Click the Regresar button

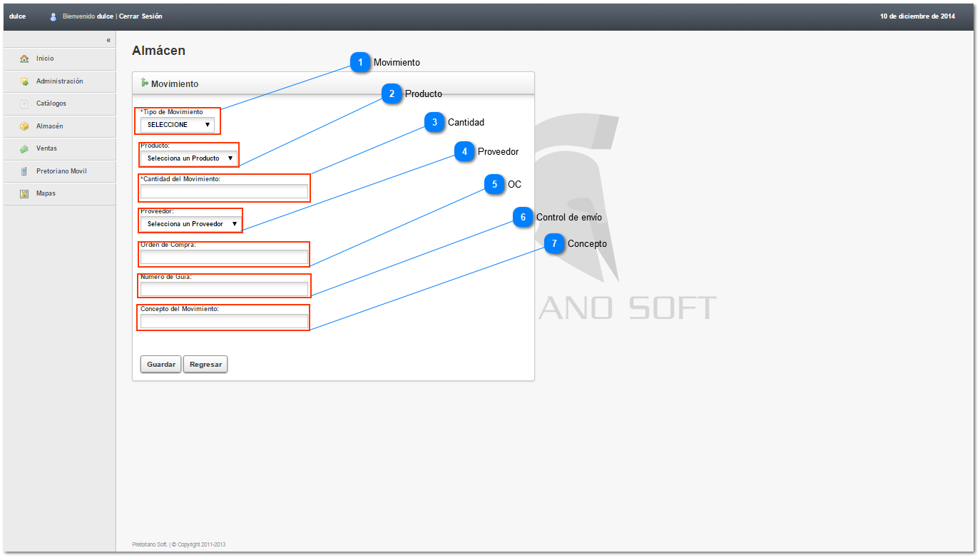pyautogui.click(x=205, y=364)
